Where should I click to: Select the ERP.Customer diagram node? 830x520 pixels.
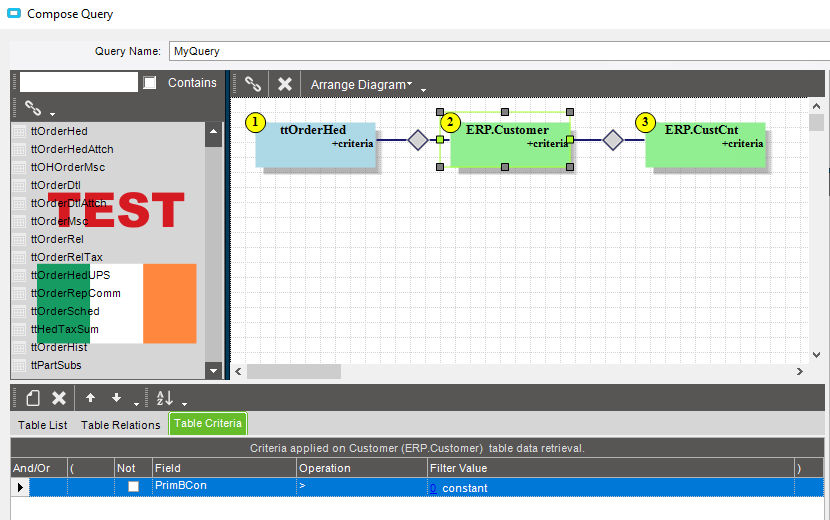point(510,145)
